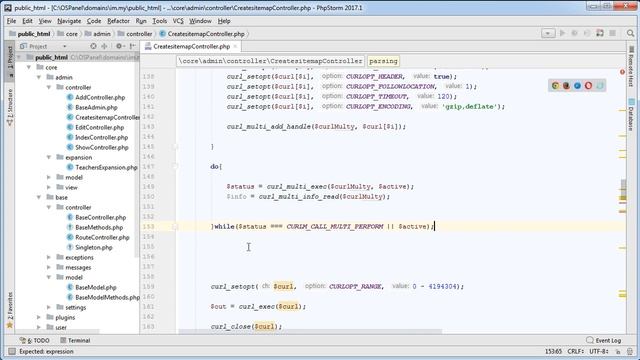Click cursor position 153:65 in status bar

(553, 351)
